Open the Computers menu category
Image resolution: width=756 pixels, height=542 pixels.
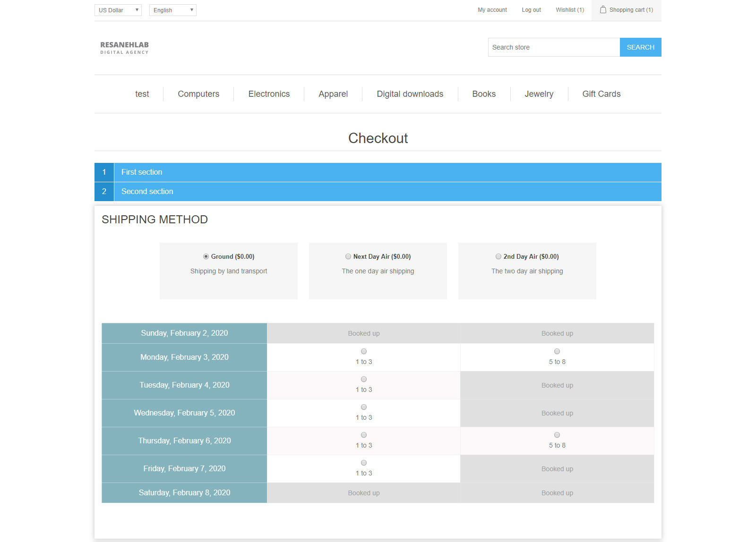[198, 94]
